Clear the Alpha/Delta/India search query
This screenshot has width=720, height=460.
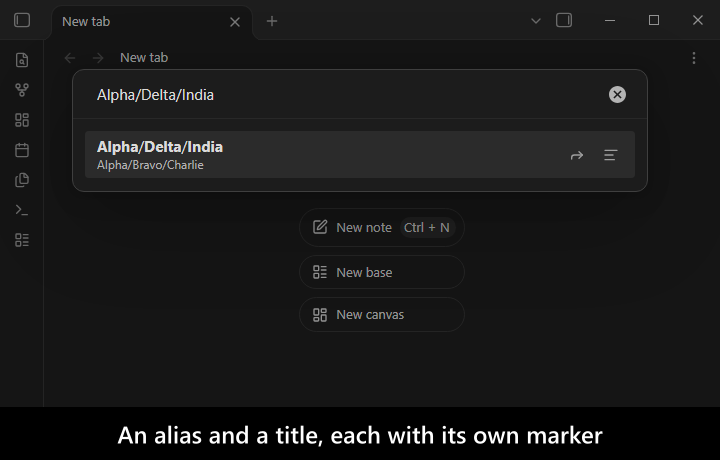617,95
